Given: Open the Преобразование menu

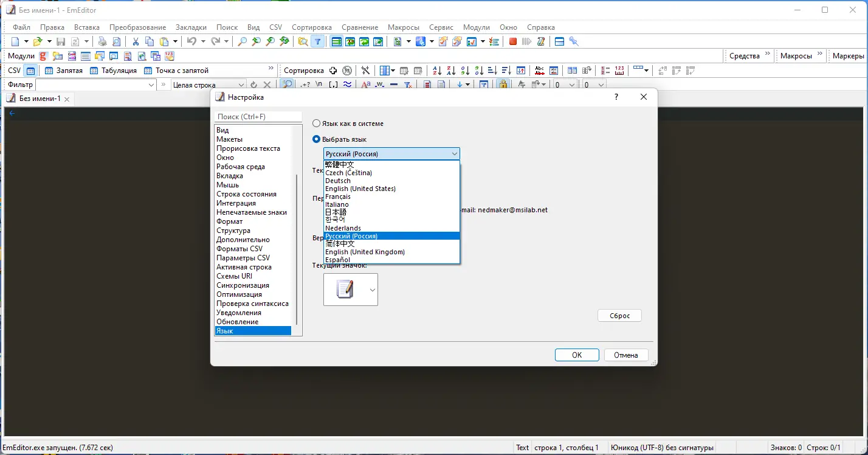Looking at the screenshot, I should [138, 27].
